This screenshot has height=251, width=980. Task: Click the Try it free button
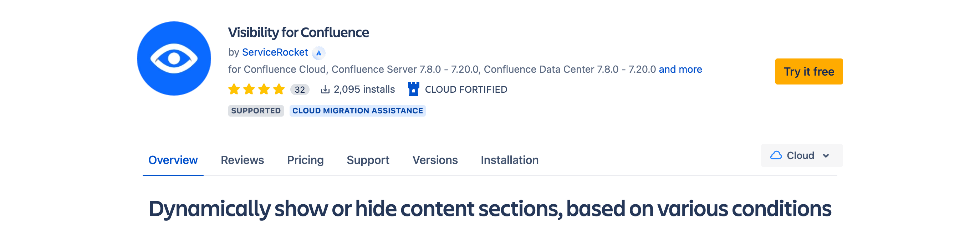coord(809,72)
